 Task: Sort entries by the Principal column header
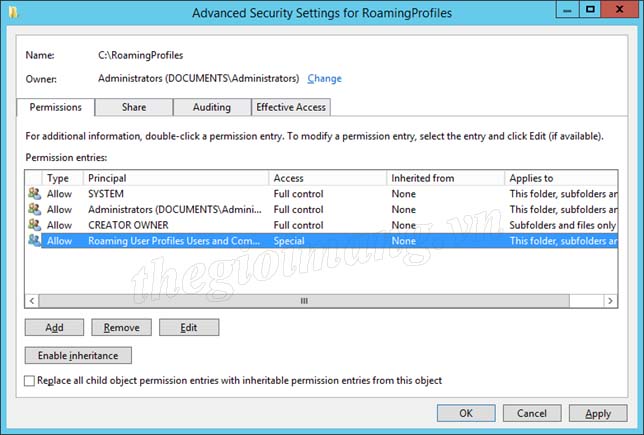coord(176,178)
